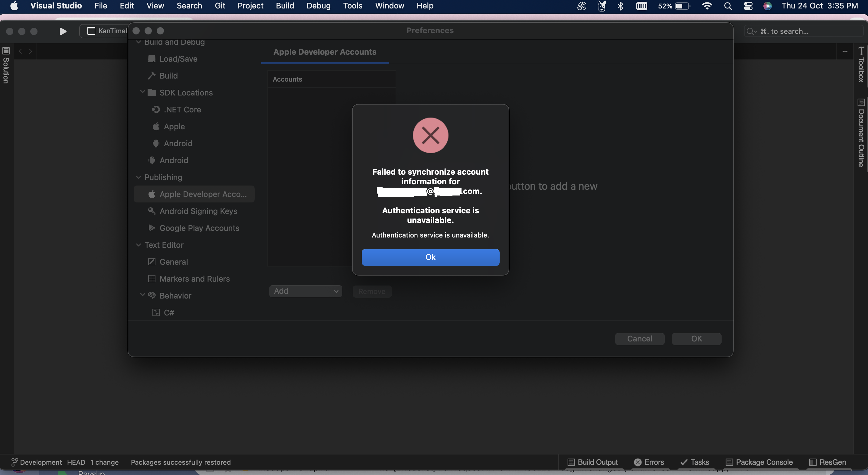Click the .NET Core icon

tap(156, 109)
